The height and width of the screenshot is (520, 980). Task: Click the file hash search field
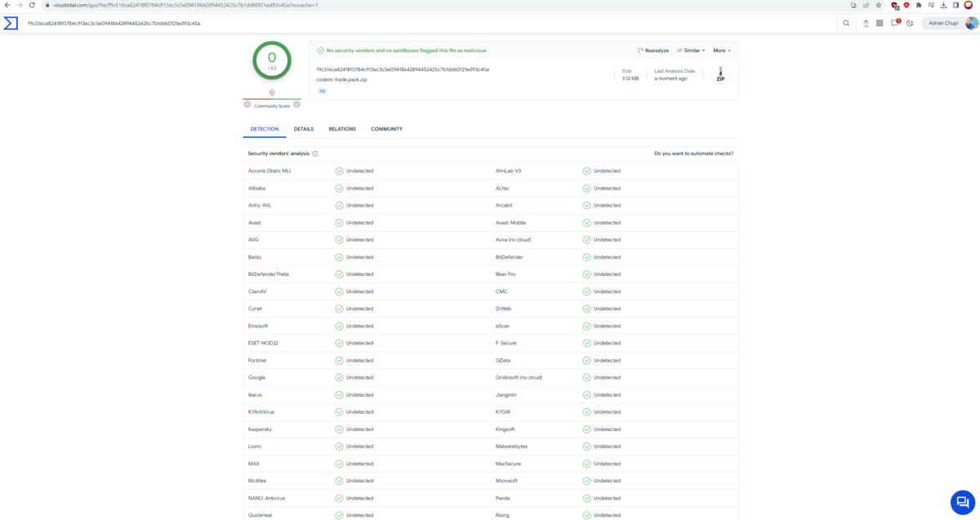(431, 23)
